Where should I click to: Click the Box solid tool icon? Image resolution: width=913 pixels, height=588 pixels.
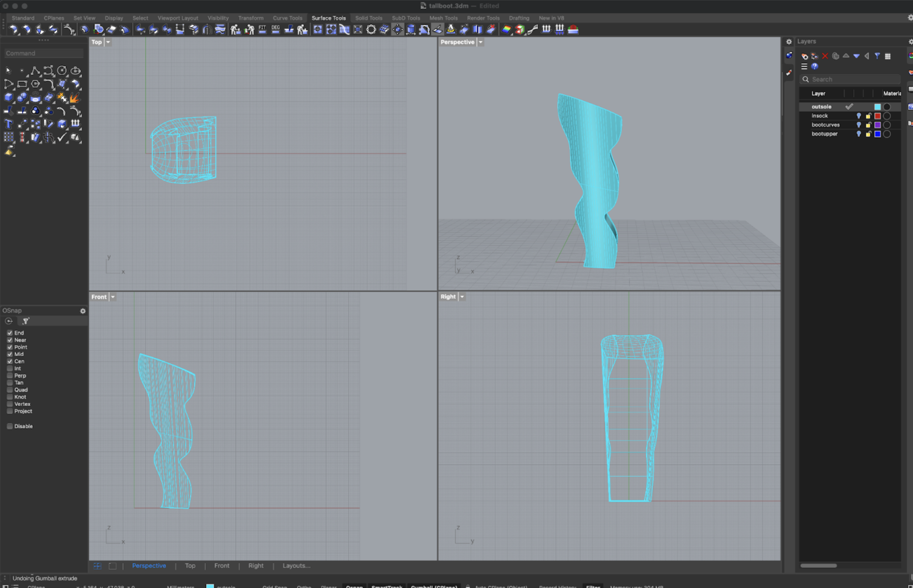click(9, 97)
